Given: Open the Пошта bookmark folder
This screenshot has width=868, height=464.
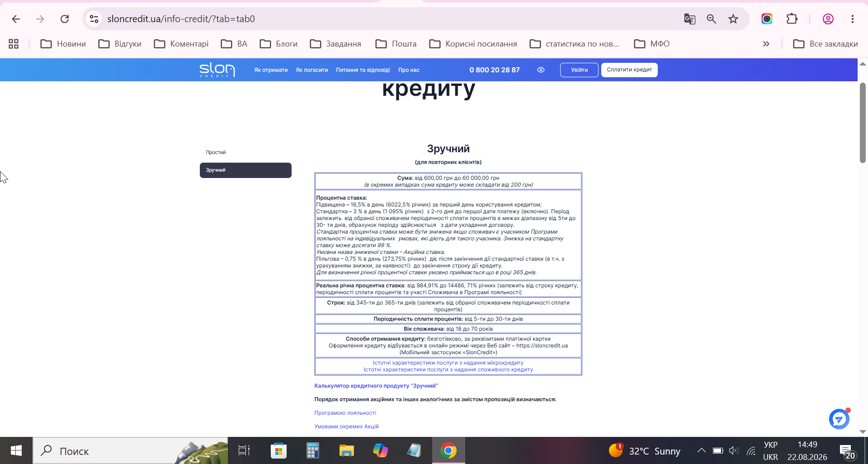Looking at the screenshot, I should pos(396,44).
